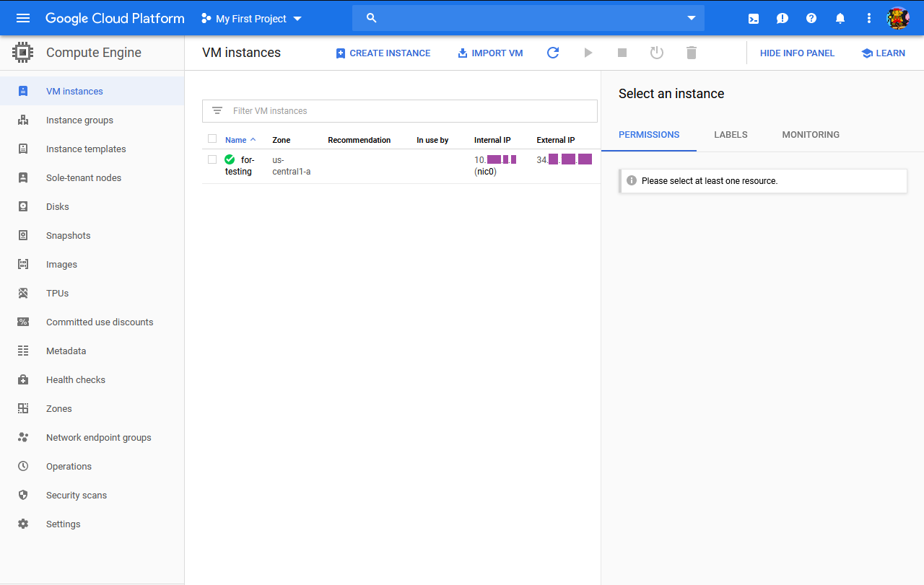The height and width of the screenshot is (585, 924).
Task: Sort by the Name column
Action: tap(240, 140)
